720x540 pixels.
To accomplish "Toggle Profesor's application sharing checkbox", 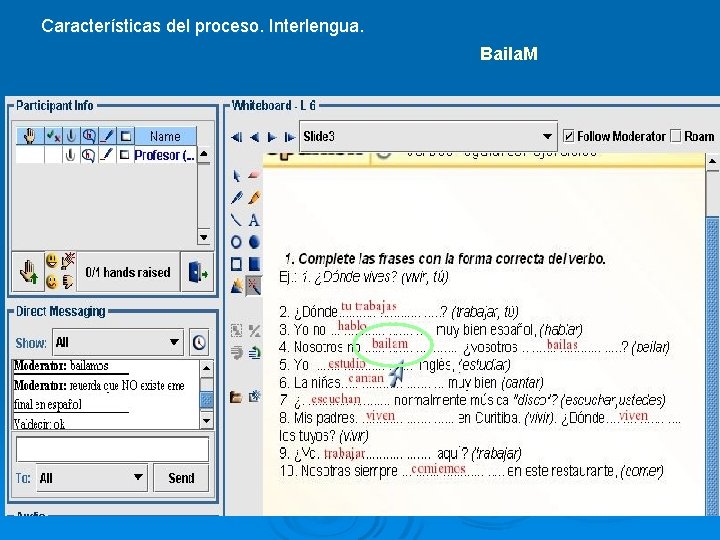I will (x=124, y=155).
